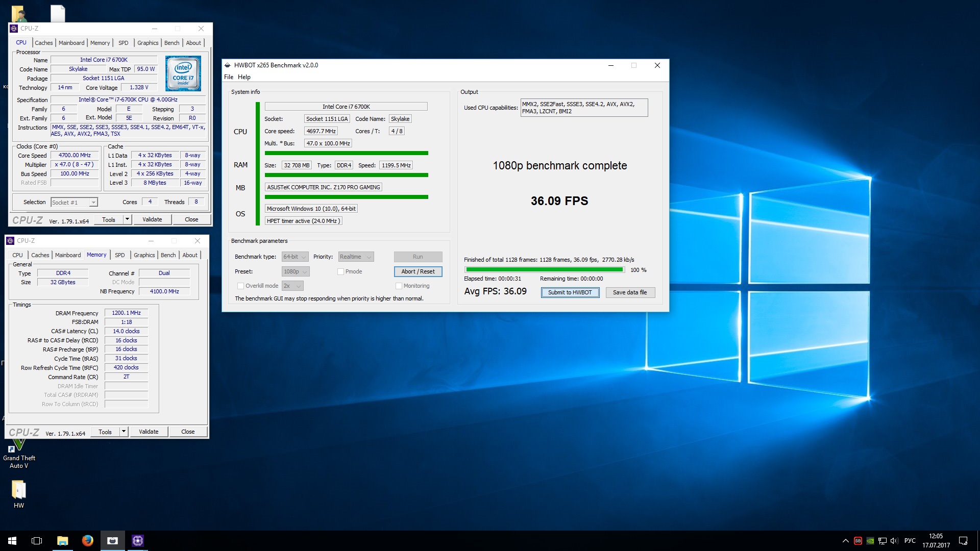980x551 pixels.
Task: Show hidden tray icons chevron
Action: coord(845,541)
